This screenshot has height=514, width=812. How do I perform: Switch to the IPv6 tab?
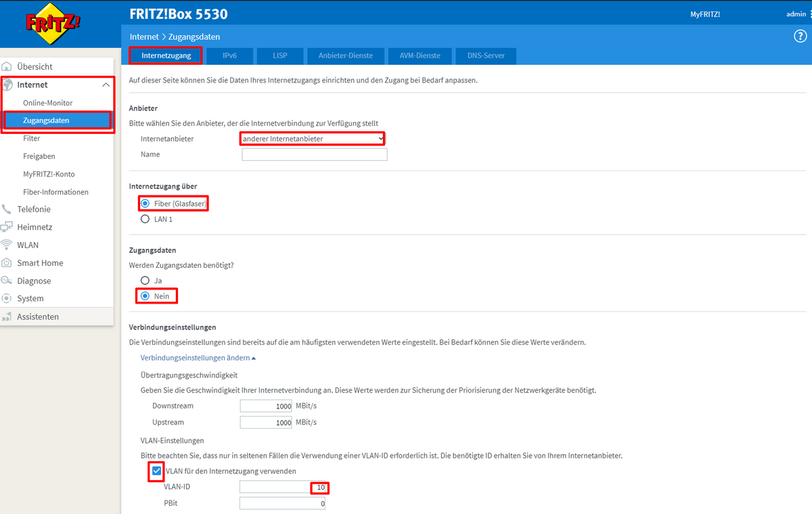click(x=229, y=55)
